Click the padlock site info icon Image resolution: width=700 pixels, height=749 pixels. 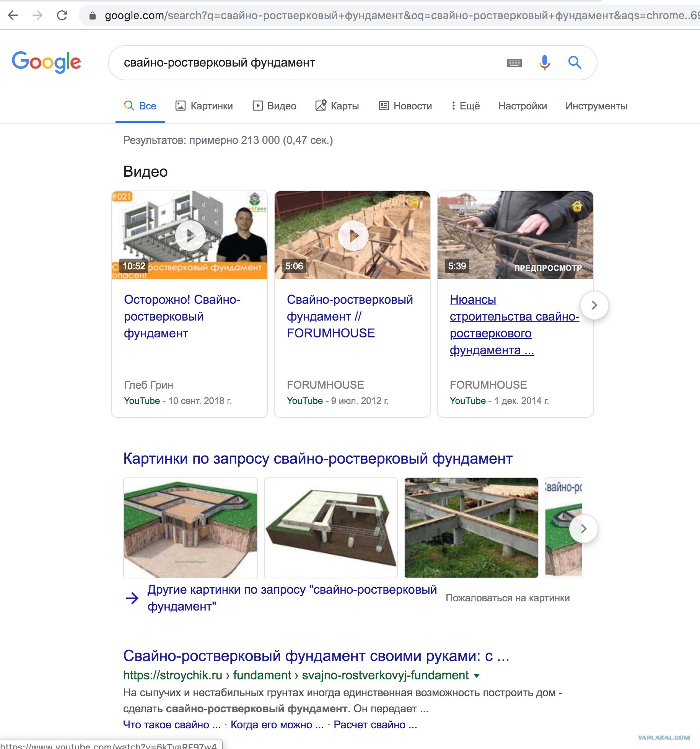click(x=92, y=16)
